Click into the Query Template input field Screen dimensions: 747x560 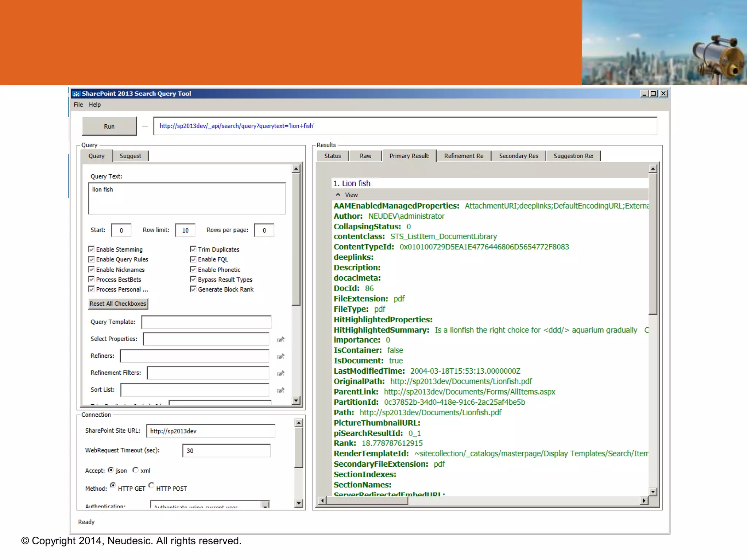click(x=206, y=322)
